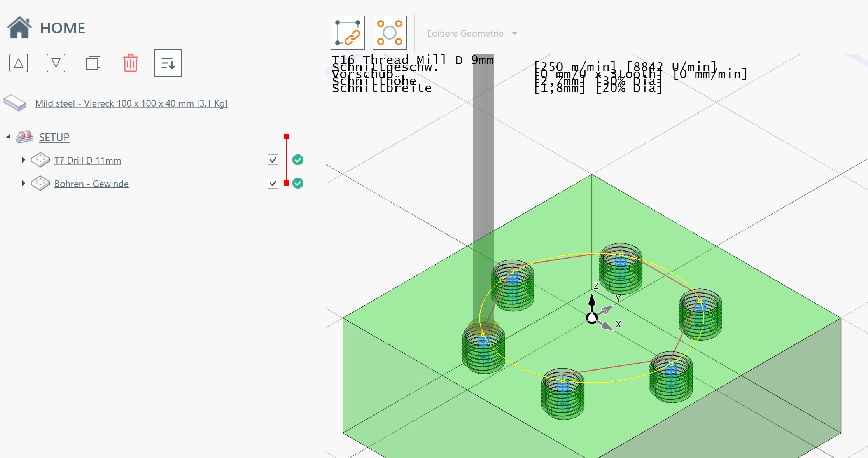Move operation down with triangle button
Screen dimensions: 868x458
coord(56,63)
